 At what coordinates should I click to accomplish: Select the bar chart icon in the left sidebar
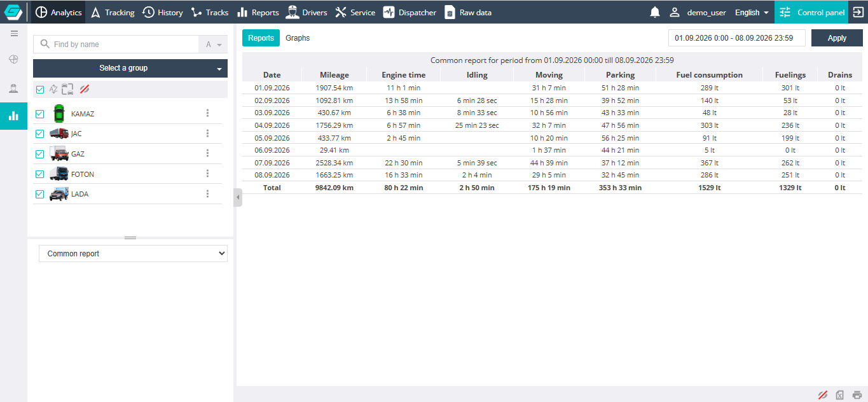(x=14, y=116)
